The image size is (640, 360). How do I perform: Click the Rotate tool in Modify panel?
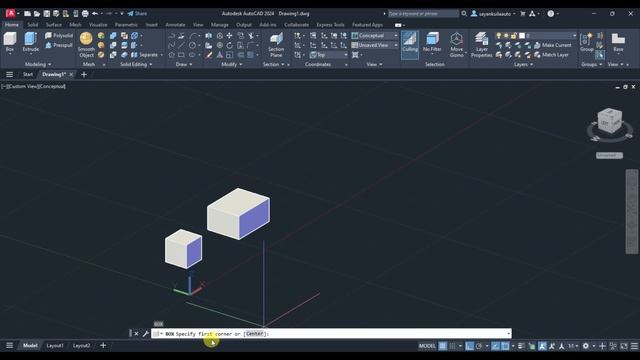229,45
